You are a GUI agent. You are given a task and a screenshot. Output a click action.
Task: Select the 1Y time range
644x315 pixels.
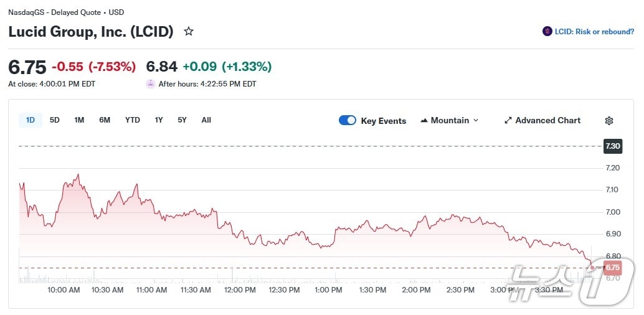click(x=159, y=120)
